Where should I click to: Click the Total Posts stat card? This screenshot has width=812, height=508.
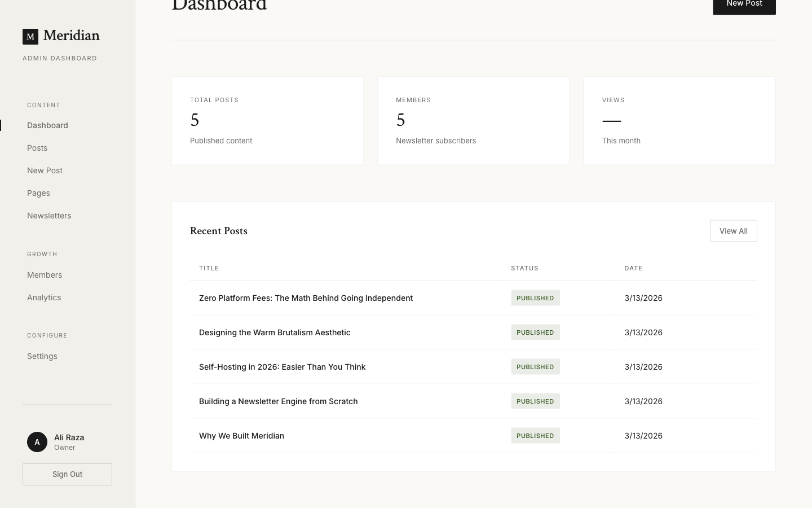267,121
